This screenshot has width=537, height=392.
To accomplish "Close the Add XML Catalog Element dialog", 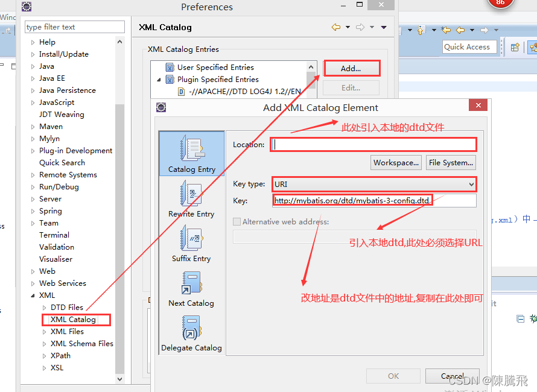I will click(478, 105).
